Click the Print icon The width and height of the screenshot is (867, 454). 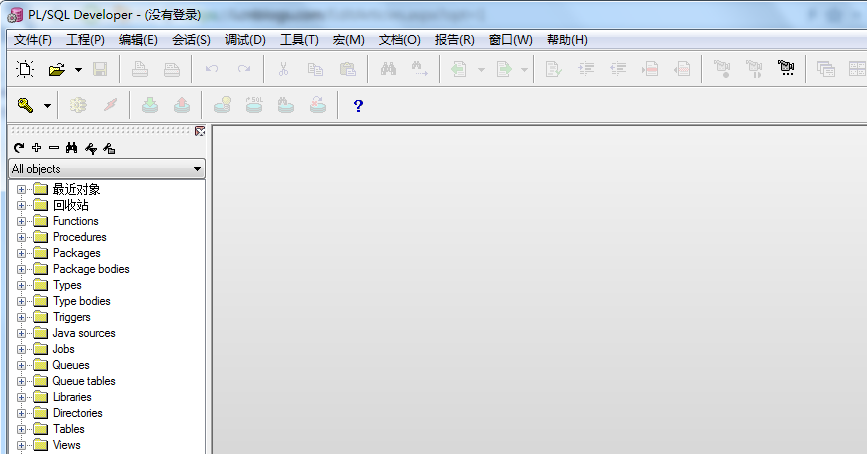pos(140,69)
